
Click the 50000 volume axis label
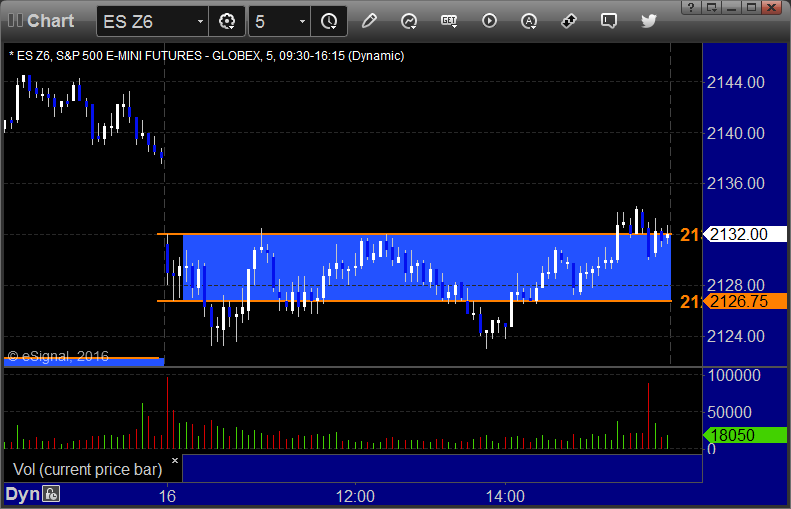click(x=729, y=412)
